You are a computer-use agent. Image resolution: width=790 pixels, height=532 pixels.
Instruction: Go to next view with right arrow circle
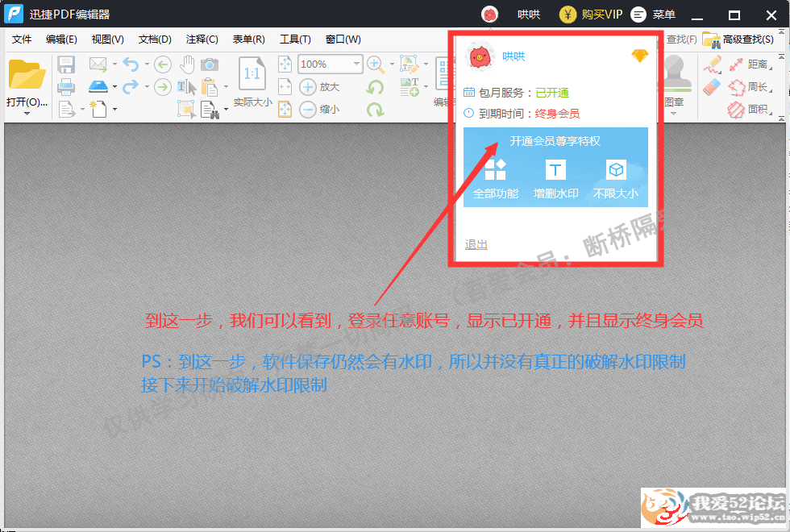tap(162, 87)
